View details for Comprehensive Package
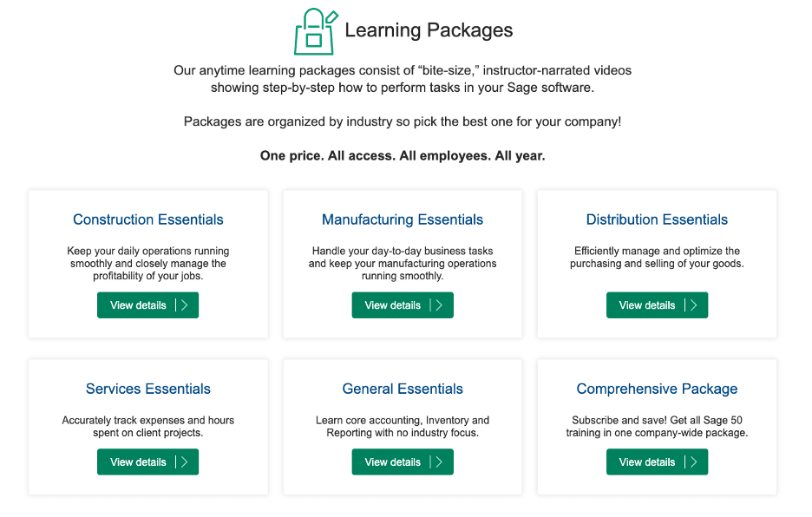 657,462
